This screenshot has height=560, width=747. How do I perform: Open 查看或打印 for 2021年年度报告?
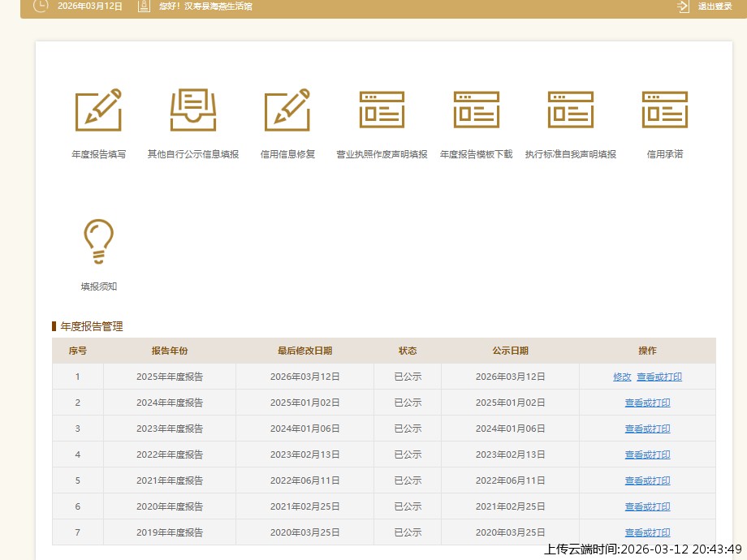(x=647, y=480)
